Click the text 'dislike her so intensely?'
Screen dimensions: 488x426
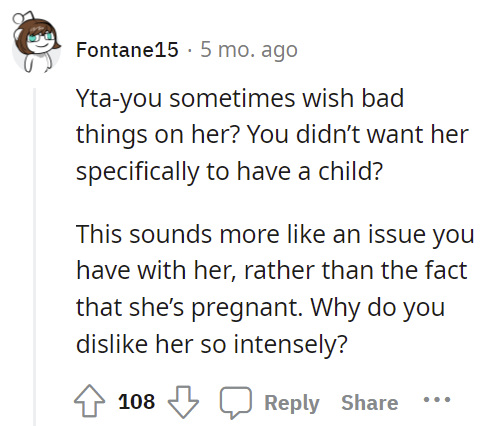tap(212, 344)
